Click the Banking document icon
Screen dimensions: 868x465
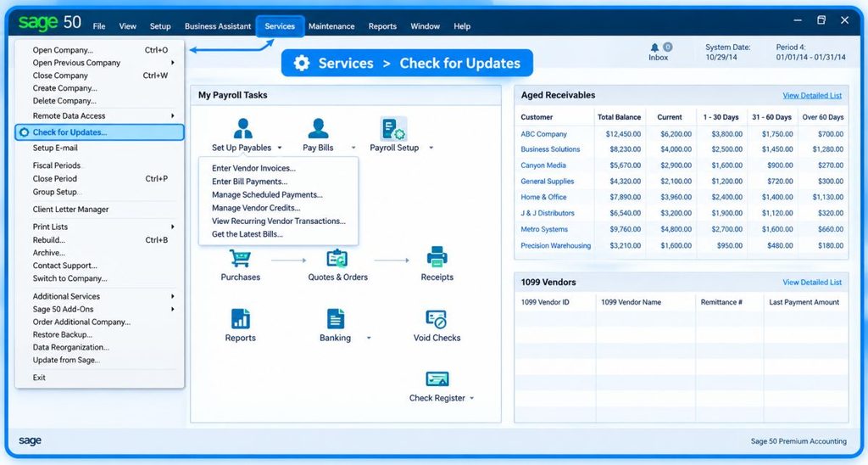click(336, 319)
